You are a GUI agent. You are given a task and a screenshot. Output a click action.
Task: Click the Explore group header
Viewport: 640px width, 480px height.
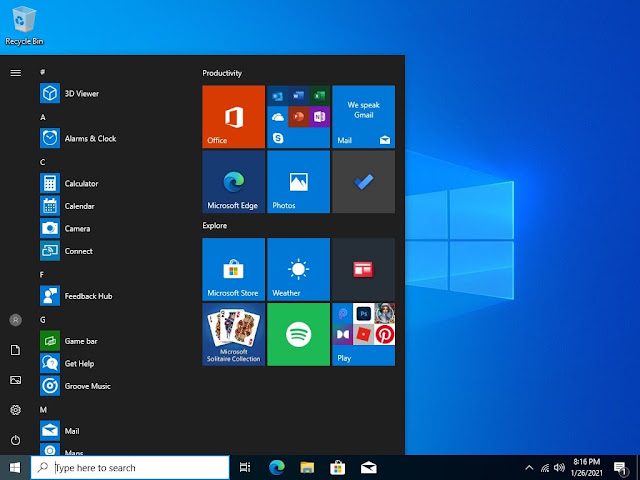tap(215, 226)
